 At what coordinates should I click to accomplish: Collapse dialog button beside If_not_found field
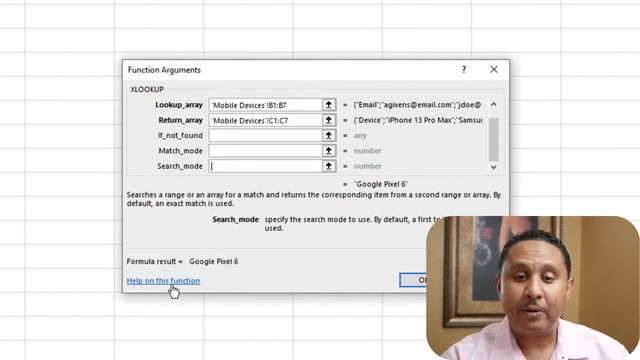pos(329,136)
